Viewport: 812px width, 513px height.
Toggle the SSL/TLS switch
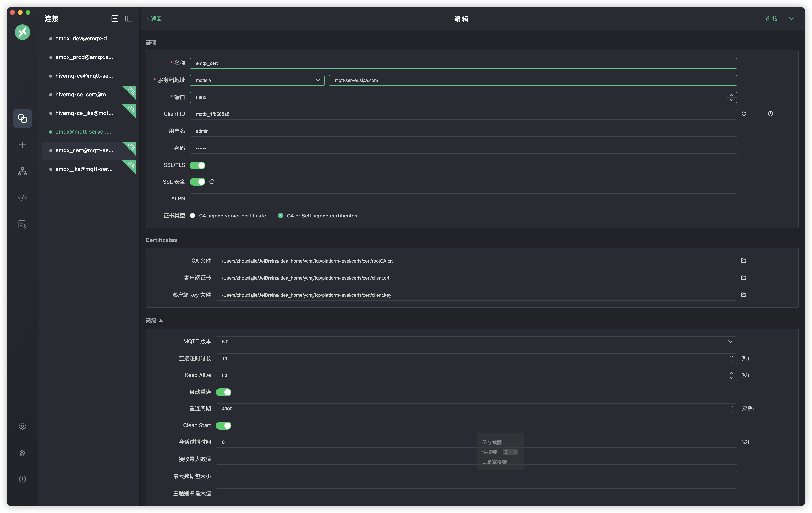point(198,165)
